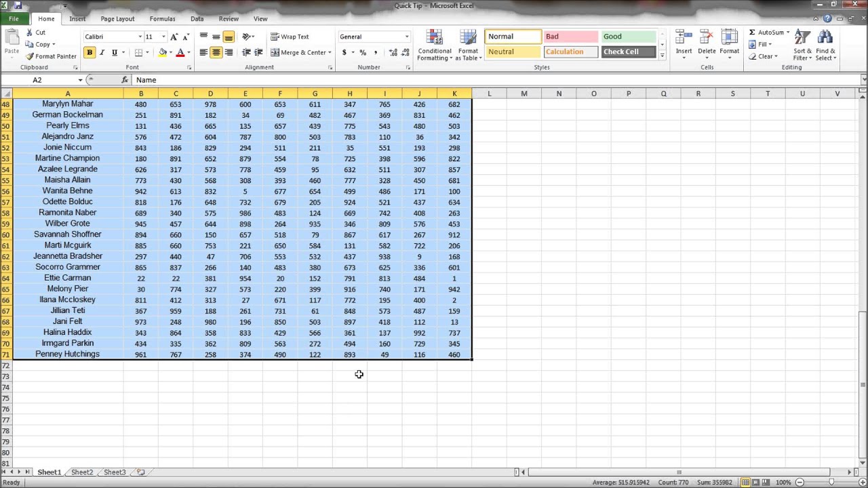Expand Merge & Center options arrow
Screen dimensions: 868x488
coord(330,52)
